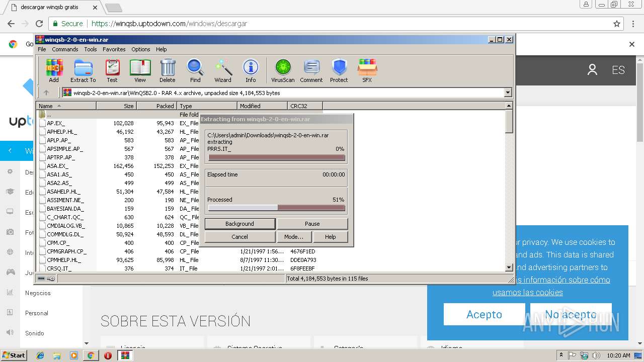Open Internet Explorer from taskbar
Screen dimensions: 644x362
tap(41, 355)
